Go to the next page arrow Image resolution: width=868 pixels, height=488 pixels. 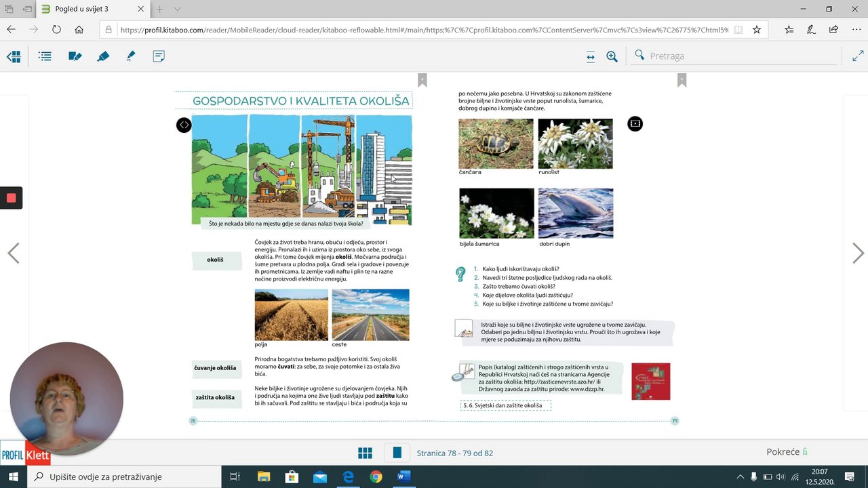click(x=858, y=253)
